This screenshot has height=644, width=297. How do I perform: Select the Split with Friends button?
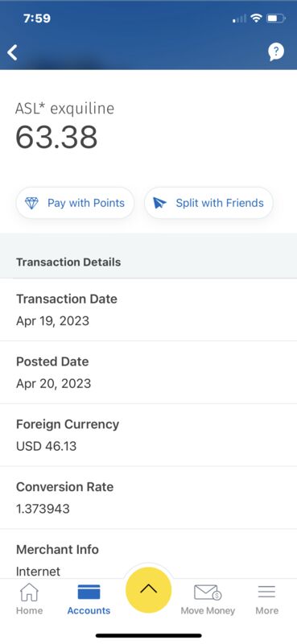pyautogui.click(x=208, y=203)
